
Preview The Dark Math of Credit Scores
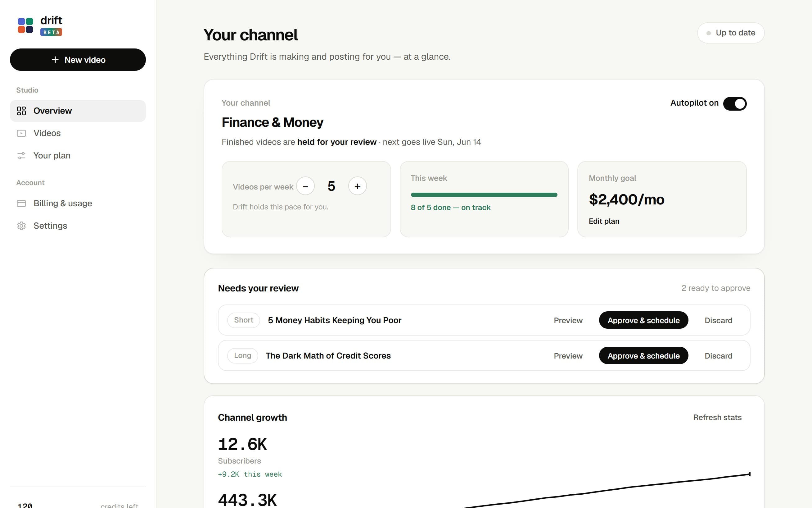[x=568, y=356]
